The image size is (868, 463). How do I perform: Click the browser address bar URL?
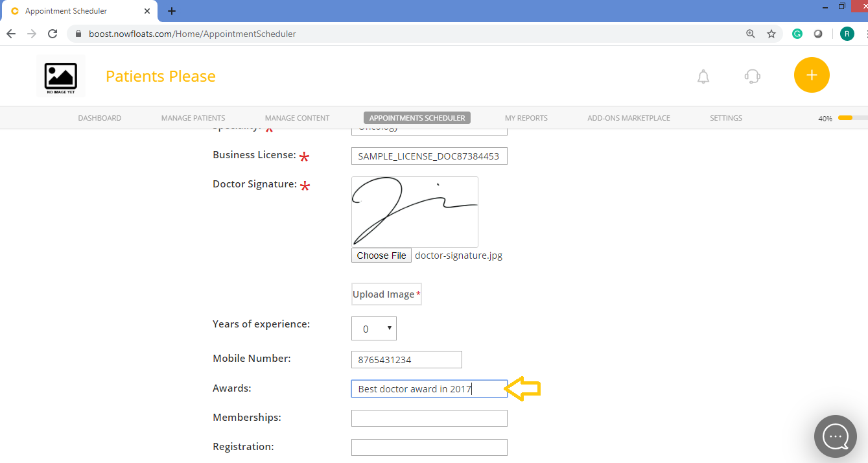pyautogui.click(x=193, y=34)
